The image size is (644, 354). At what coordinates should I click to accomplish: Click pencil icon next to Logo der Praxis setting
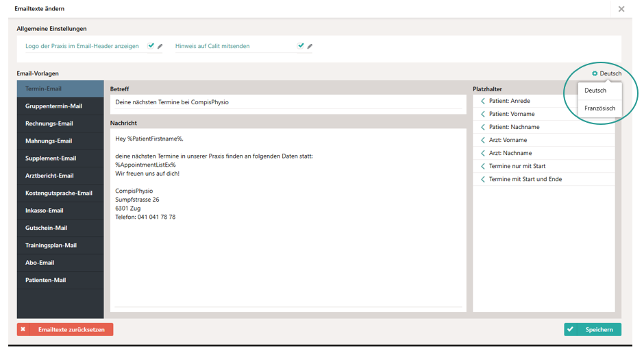pyautogui.click(x=160, y=47)
